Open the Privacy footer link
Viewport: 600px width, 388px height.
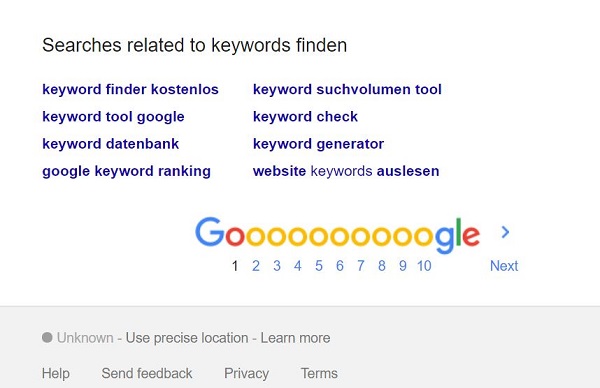(x=246, y=373)
